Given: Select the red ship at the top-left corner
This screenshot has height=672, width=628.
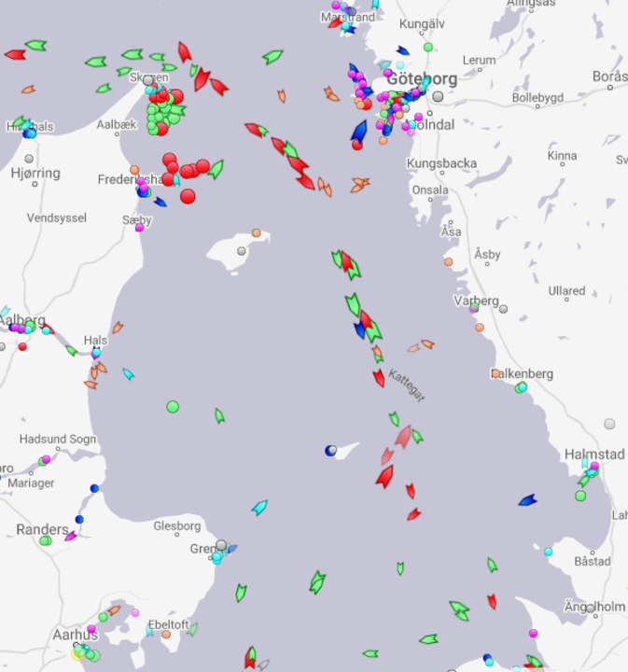Looking at the screenshot, I should point(15,54).
